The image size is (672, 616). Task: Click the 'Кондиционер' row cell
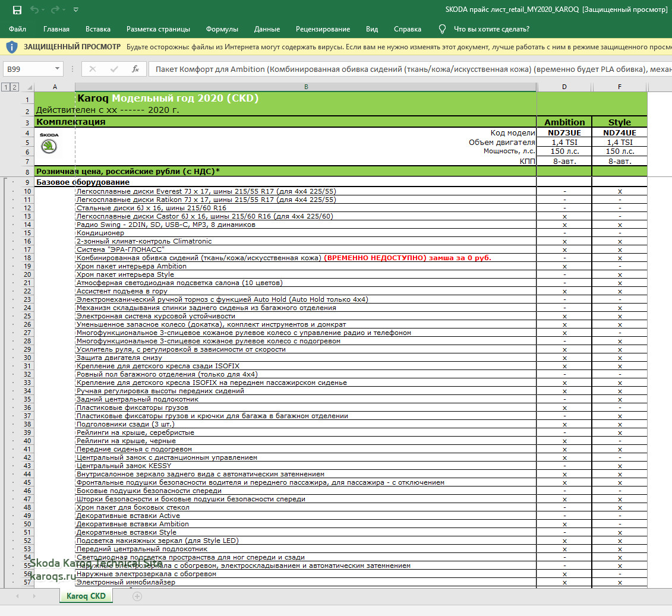point(305,233)
